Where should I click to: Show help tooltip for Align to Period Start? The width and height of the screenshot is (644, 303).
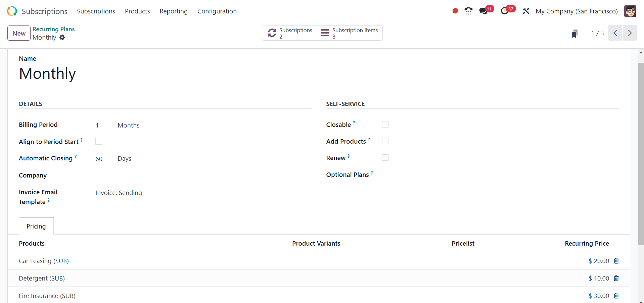click(x=82, y=139)
